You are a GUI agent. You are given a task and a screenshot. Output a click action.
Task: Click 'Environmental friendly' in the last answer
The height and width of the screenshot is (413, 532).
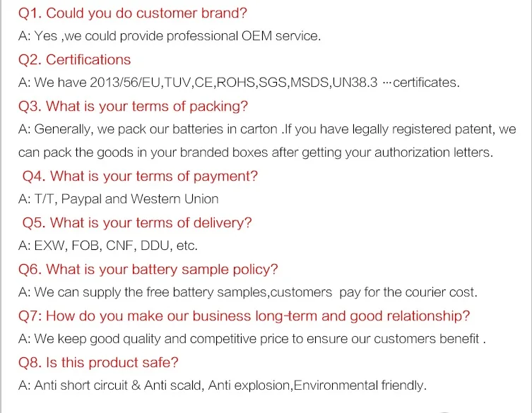(359, 385)
